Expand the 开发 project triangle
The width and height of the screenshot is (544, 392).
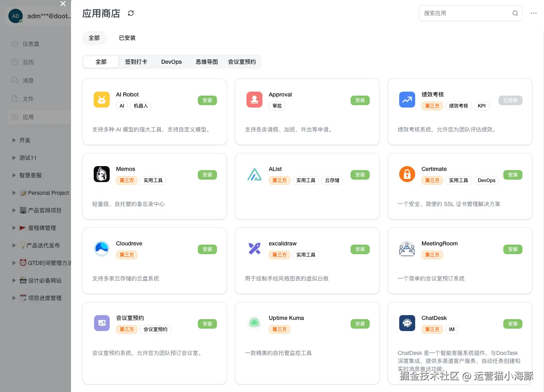(14, 140)
